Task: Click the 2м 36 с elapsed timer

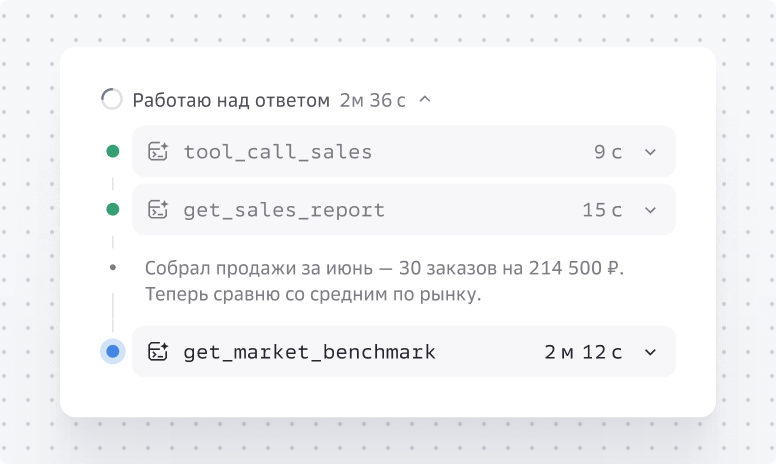Action: (x=373, y=100)
